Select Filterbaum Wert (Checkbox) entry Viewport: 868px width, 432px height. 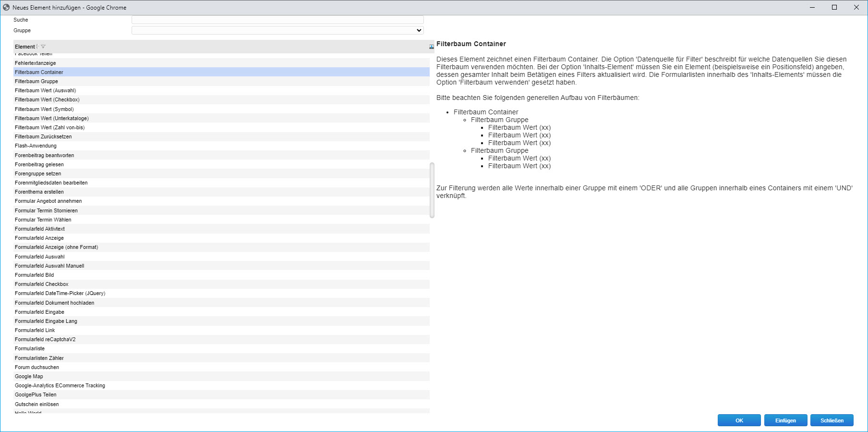click(47, 99)
